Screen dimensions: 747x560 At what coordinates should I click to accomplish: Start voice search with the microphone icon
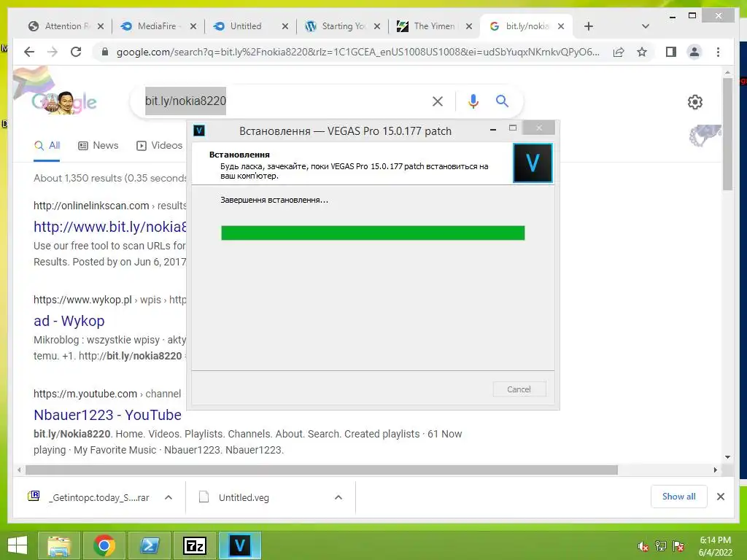(473, 101)
